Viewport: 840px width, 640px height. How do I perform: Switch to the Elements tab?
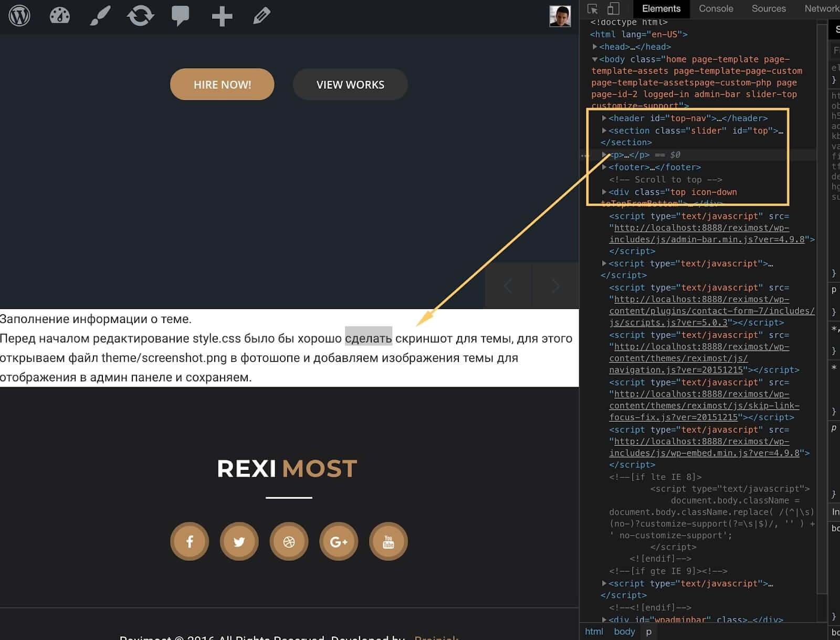point(661,9)
